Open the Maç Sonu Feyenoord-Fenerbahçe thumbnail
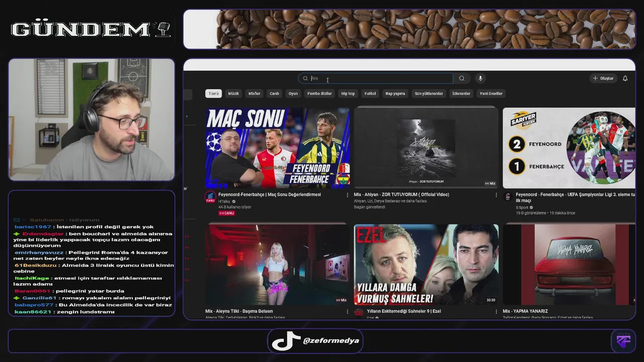The width and height of the screenshot is (644, 362). click(277, 148)
